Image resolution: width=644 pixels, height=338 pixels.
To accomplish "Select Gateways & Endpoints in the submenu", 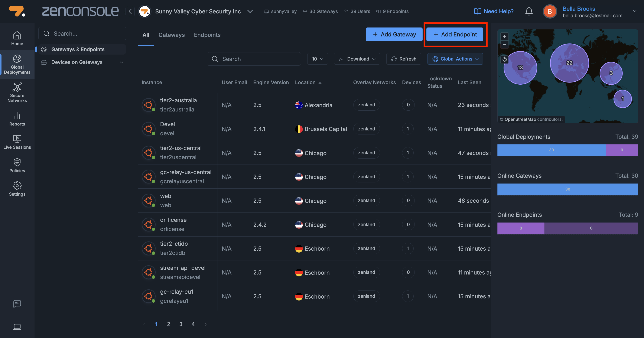I will click(x=82, y=49).
